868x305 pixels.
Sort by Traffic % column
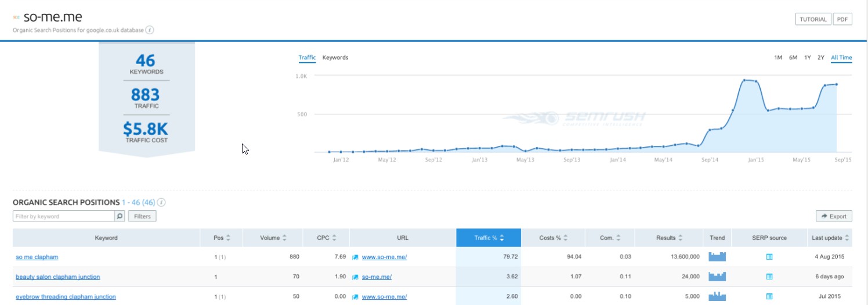[489, 238]
